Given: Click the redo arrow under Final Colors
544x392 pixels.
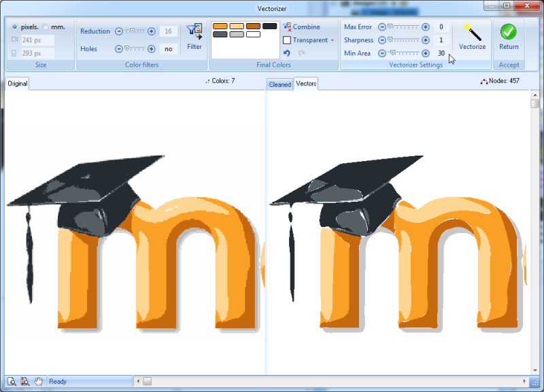Looking at the screenshot, I should [302, 52].
